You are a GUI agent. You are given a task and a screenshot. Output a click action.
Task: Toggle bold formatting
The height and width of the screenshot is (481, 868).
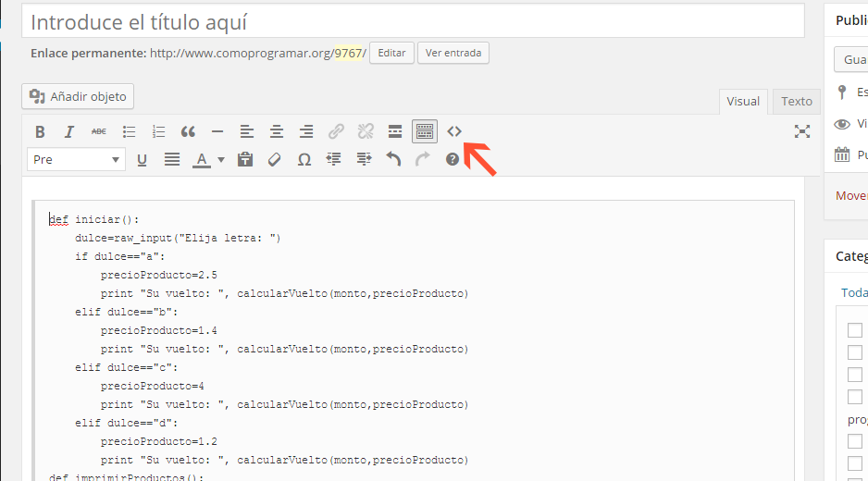(40, 131)
